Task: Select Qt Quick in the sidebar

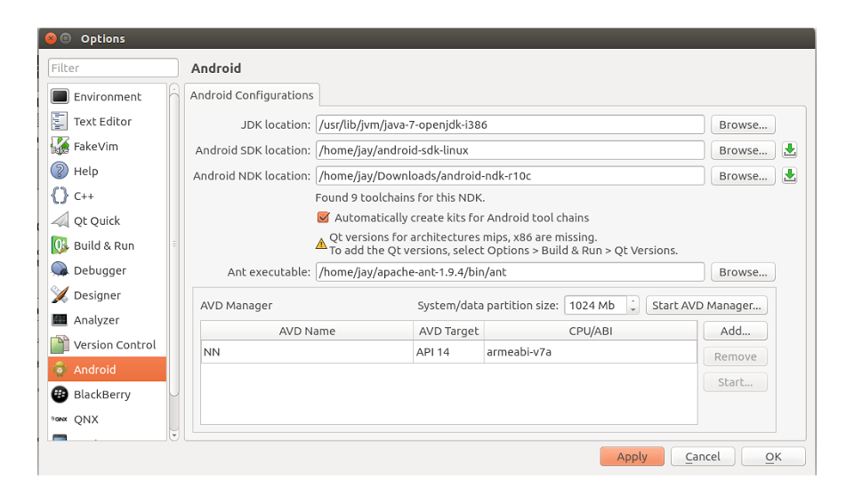Action: 108,220
